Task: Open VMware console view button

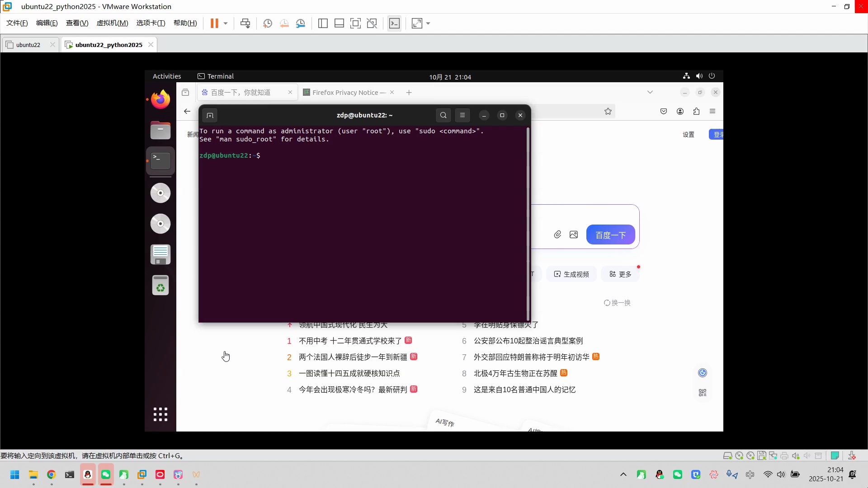Action: pos(395,23)
